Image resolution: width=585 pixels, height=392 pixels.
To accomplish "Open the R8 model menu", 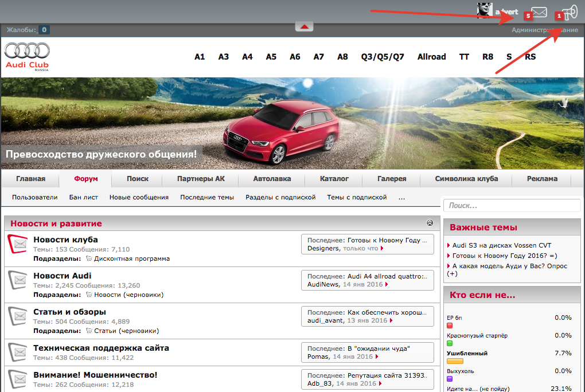I will 487,57.
